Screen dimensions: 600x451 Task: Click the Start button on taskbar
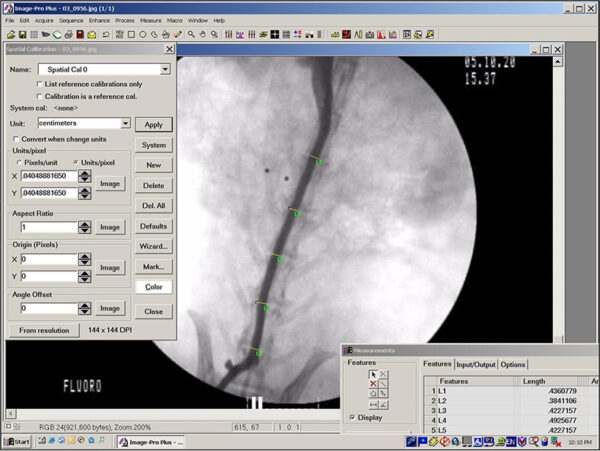point(18,442)
